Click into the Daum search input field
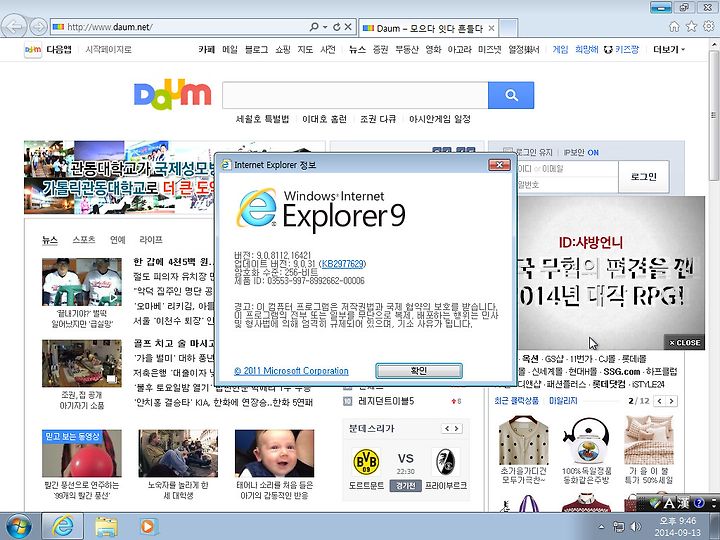 tap(355, 95)
